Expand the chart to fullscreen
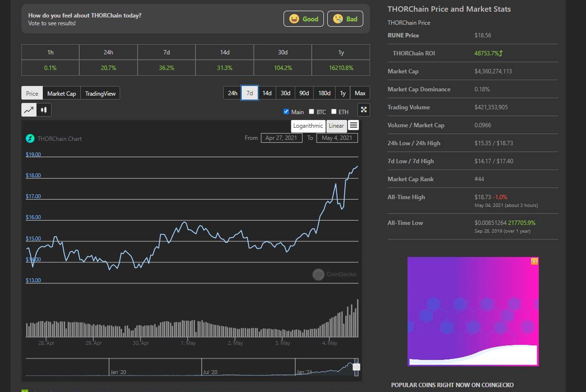Image resolution: width=586 pixels, height=392 pixels. [x=363, y=110]
